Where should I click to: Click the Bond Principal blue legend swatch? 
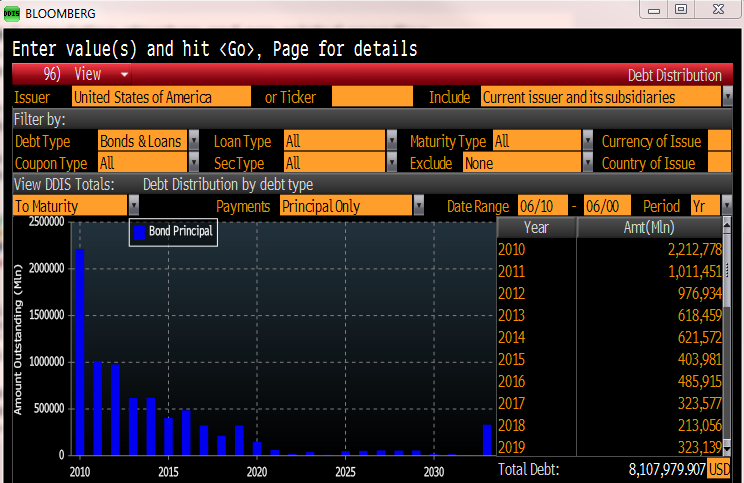coord(139,232)
